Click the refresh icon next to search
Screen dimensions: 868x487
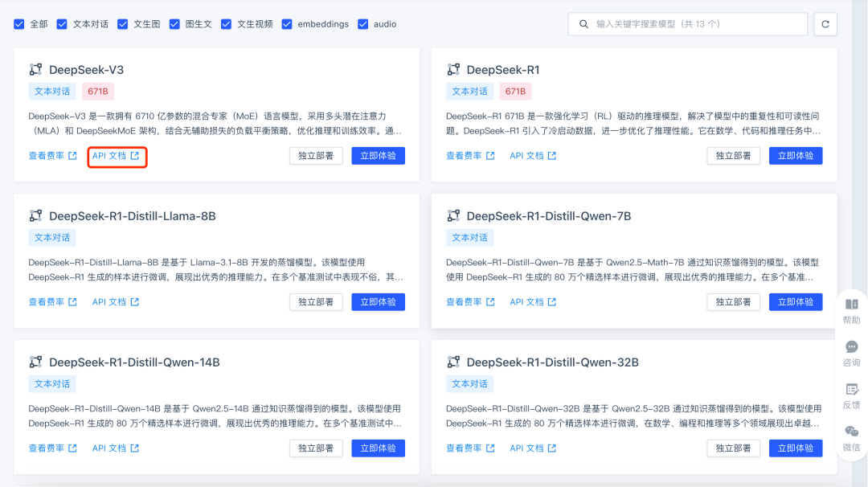point(825,24)
